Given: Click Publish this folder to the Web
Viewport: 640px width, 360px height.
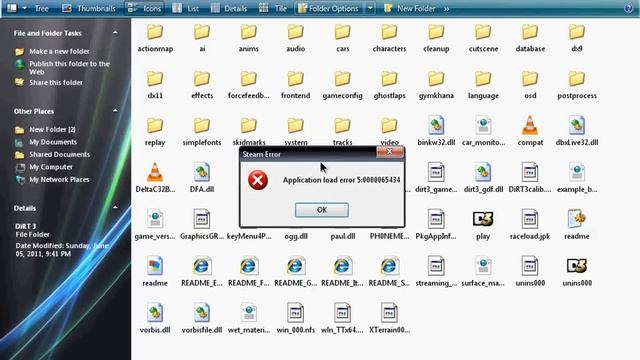Looking at the screenshot, I should click(x=69, y=68).
